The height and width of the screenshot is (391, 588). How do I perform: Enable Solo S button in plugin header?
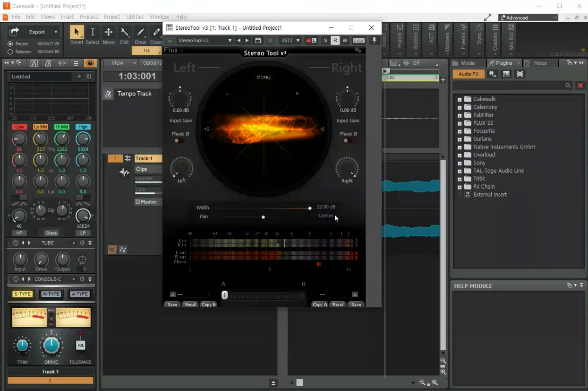click(x=325, y=41)
